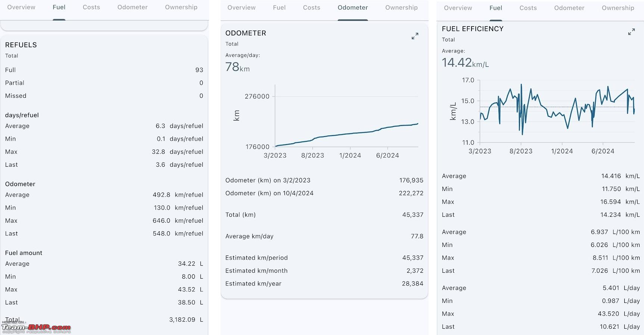Screen dimensions: 644x335
Task: Open Ownership tab in middle panel
Action: pos(401,7)
